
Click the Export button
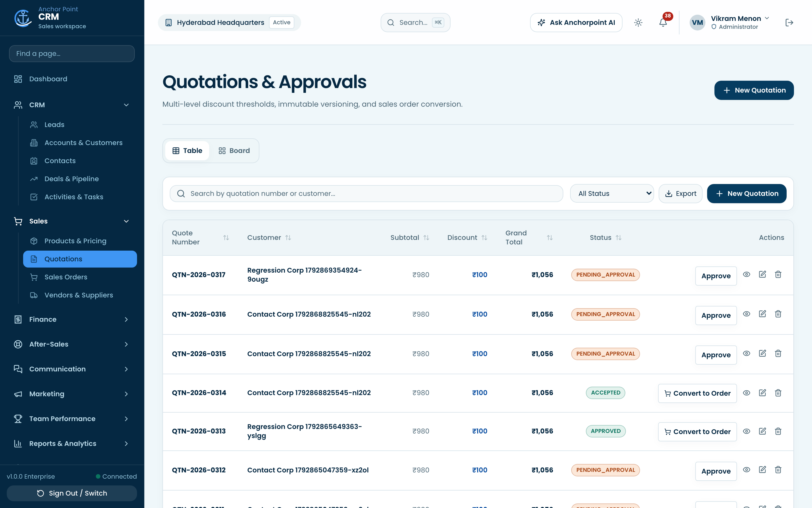click(680, 194)
